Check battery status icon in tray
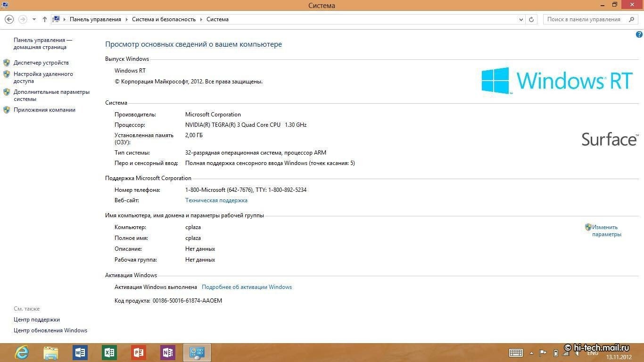 tap(555, 353)
